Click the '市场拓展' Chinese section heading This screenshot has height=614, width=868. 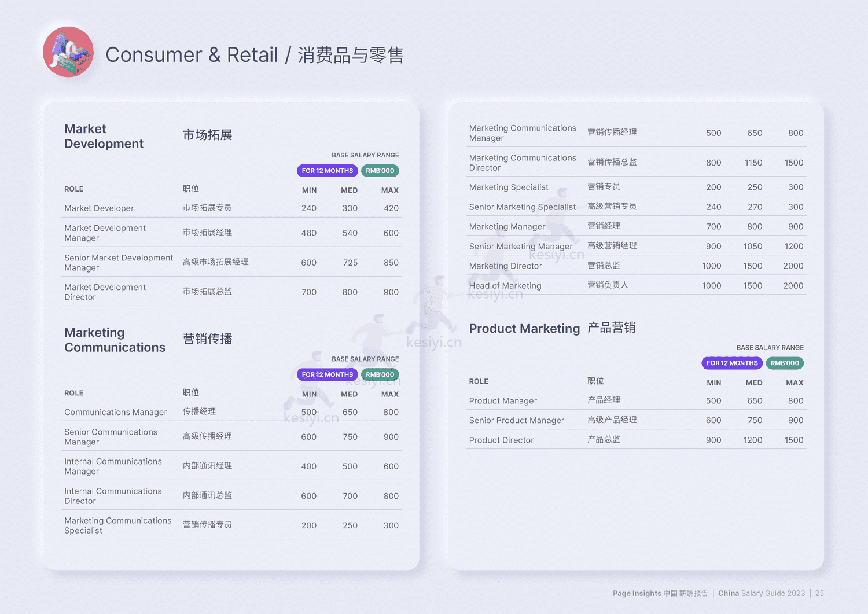pyautogui.click(x=207, y=135)
